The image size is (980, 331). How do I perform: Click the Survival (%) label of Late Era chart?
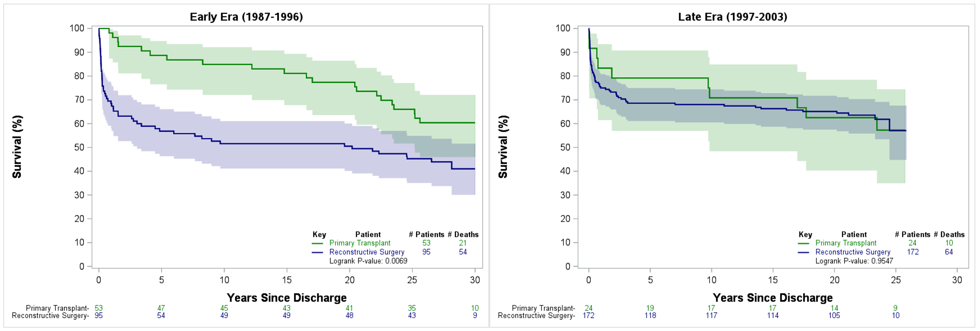click(x=503, y=147)
